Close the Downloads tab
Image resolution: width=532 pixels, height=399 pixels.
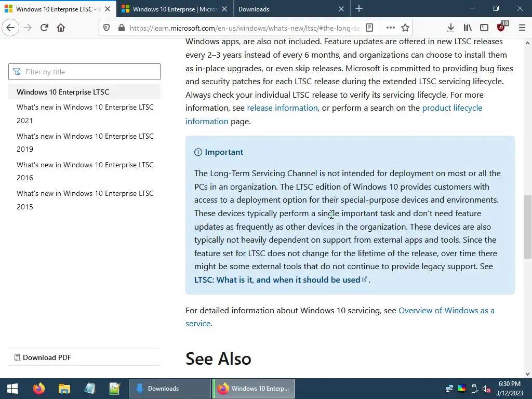pyautogui.click(x=341, y=9)
